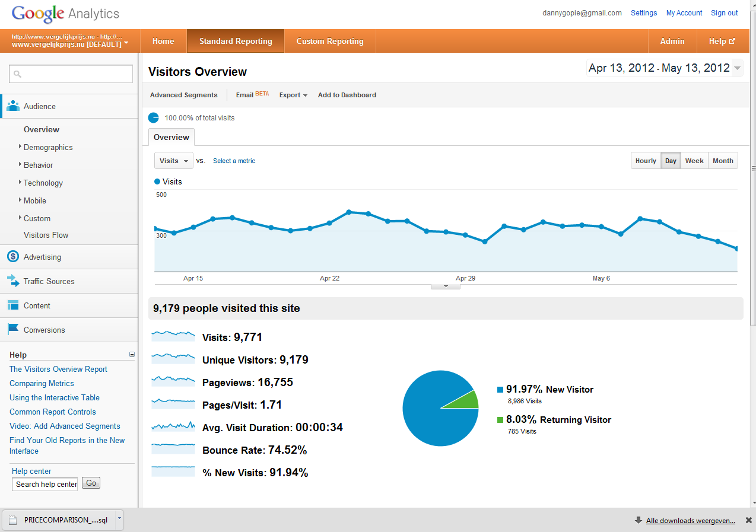This screenshot has width=756, height=532.
Task: Click the download arrow icon beside Alle downloads
Action: tap(639, 520)
